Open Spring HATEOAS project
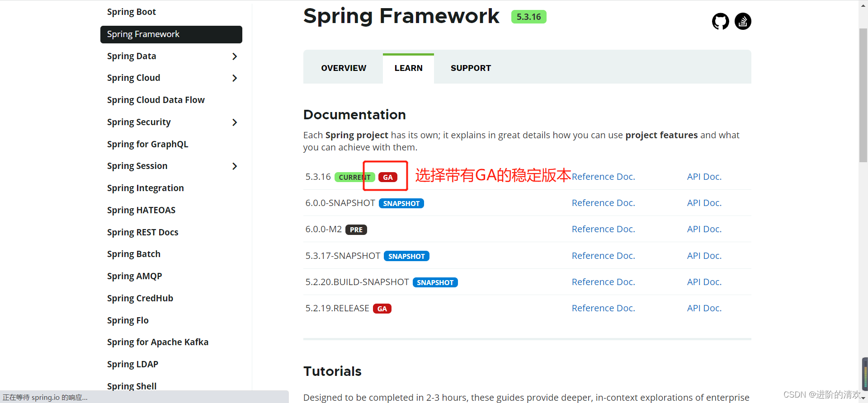 (141, 211)
